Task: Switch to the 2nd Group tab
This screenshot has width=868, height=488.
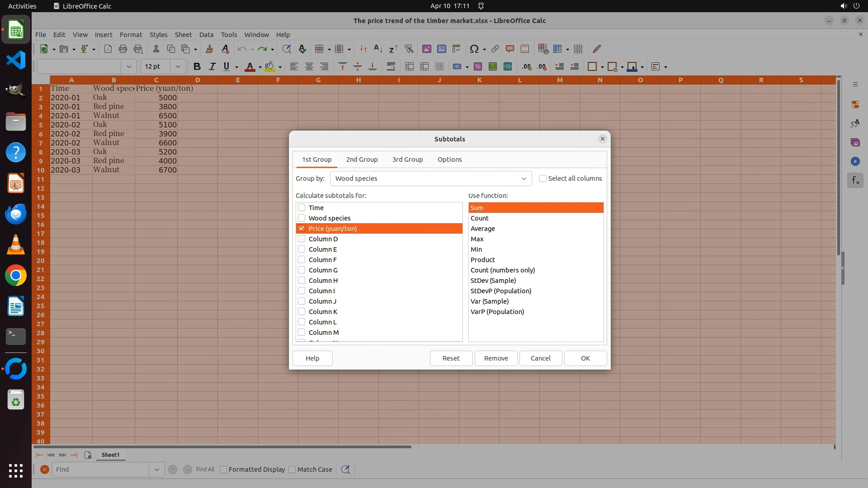Action: pos(362,160)
